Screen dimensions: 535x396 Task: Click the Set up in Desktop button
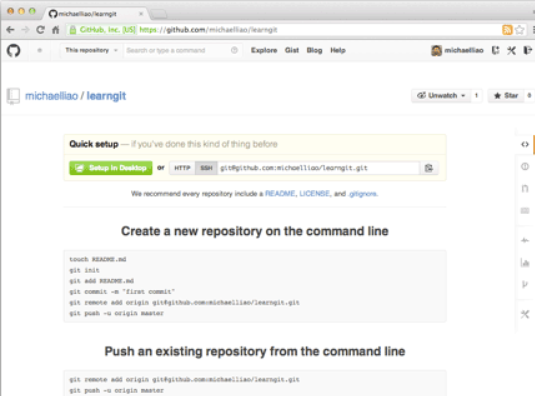111,168
